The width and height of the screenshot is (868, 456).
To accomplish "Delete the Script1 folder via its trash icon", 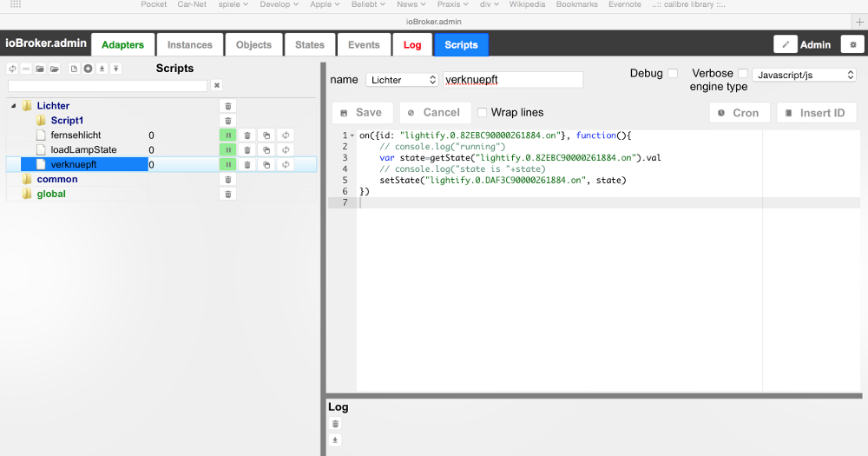I will (x=228, y=120).
